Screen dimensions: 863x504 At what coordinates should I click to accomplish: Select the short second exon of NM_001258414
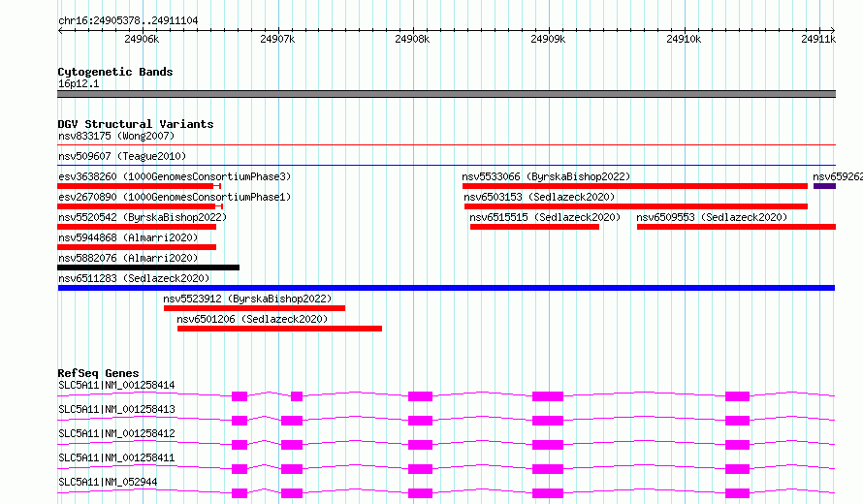pyautogui.click(x=297, y=396)
